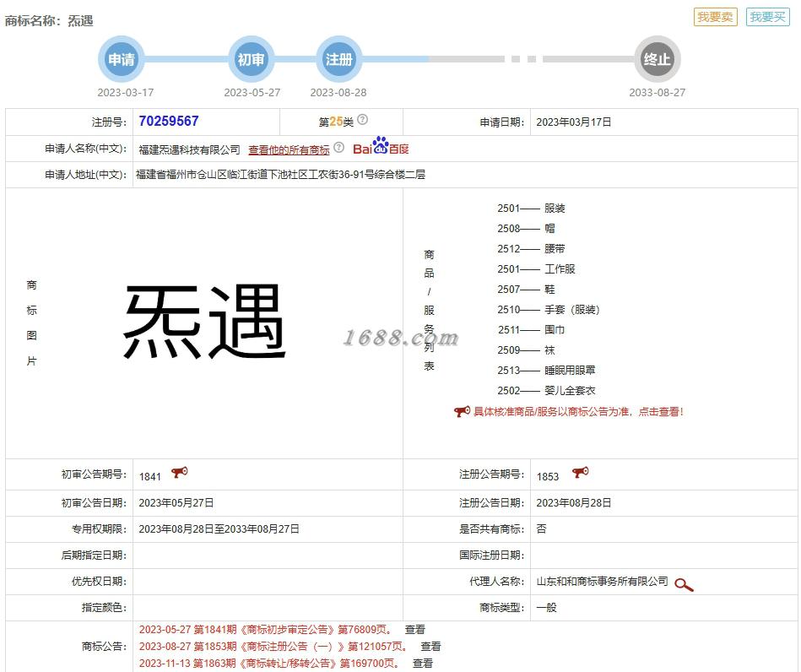Open help icon next to 查看他的所有商标

click(x=338, y=148)
